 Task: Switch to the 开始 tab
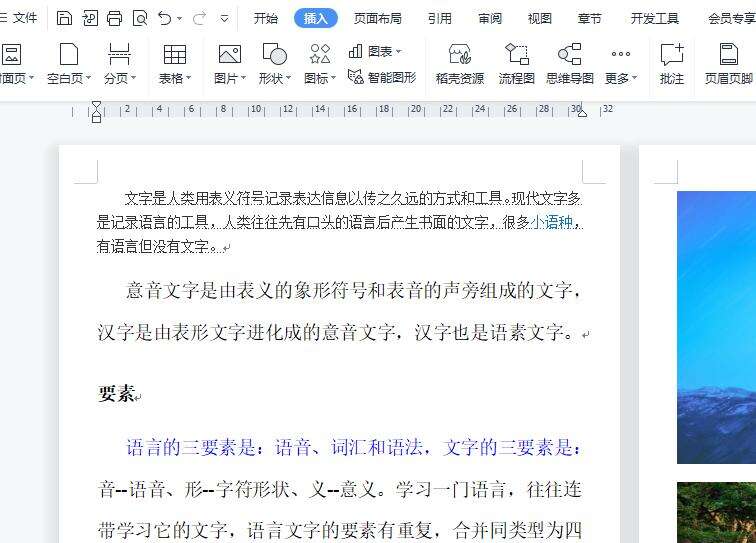(266, 18)
